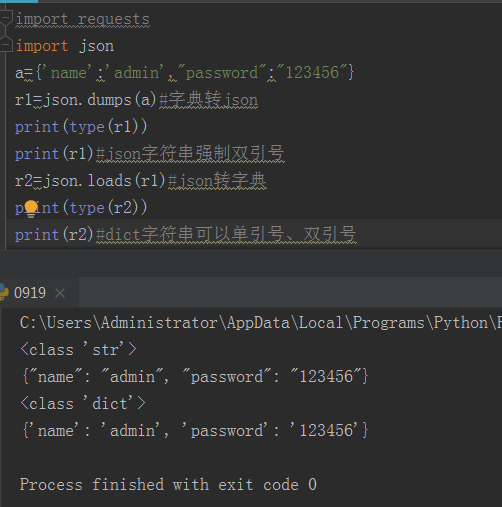Click the print(type(r1)) statement

[x=81, y=127]
